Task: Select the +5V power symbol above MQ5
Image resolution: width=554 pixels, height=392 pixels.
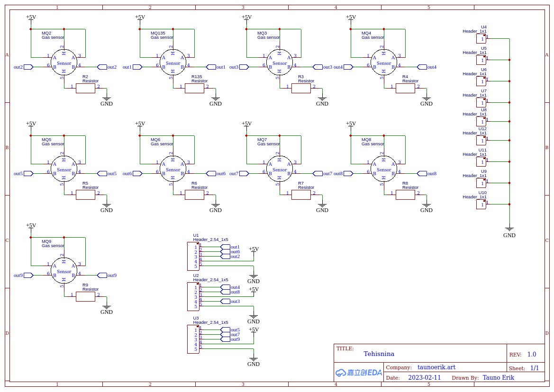Action: tap(31, 124)
